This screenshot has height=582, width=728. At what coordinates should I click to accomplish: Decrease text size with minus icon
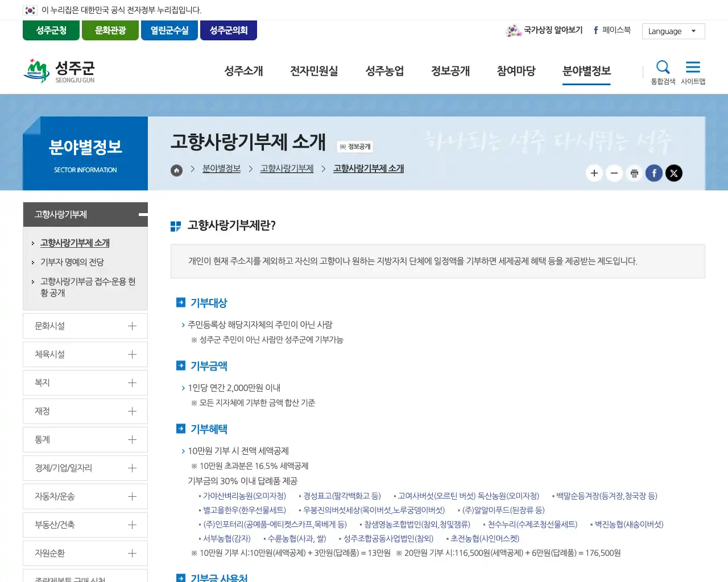(614, 173)
